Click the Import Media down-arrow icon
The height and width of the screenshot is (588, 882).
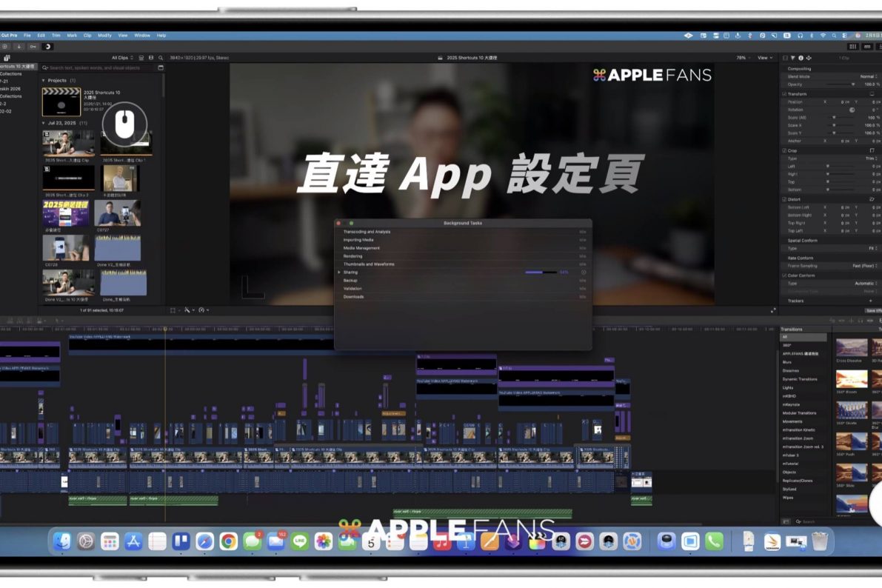[19, 46]
